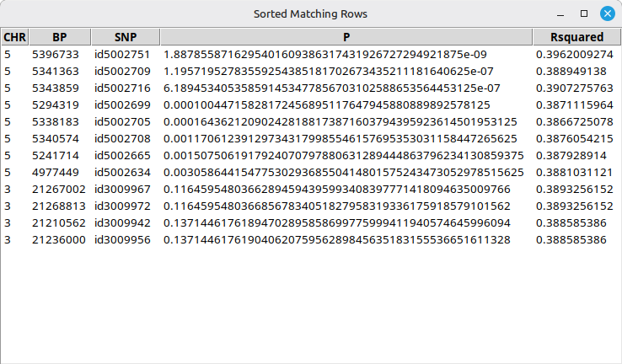Viewport: 622px width, 364px height.
Task: Click BP value 5343859
Action: tap(56, 88)
